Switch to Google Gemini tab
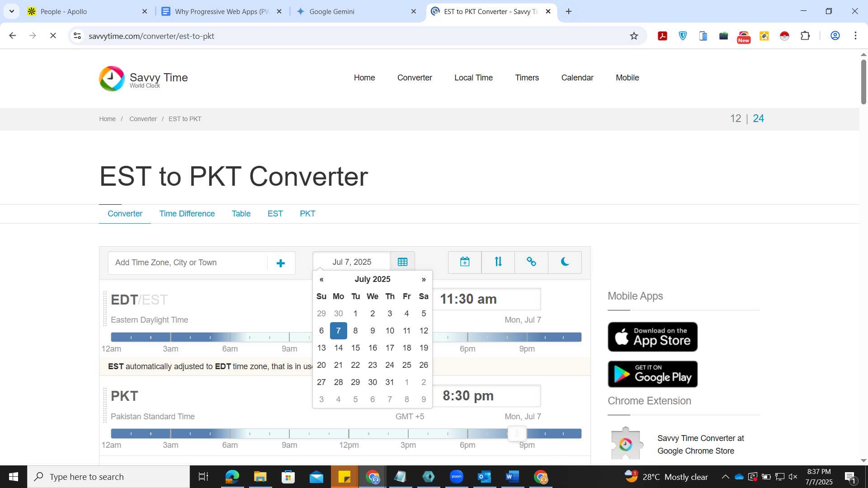The width and height of the screenshot is (868, 488). pyautogui.click(x=356, y=11)
